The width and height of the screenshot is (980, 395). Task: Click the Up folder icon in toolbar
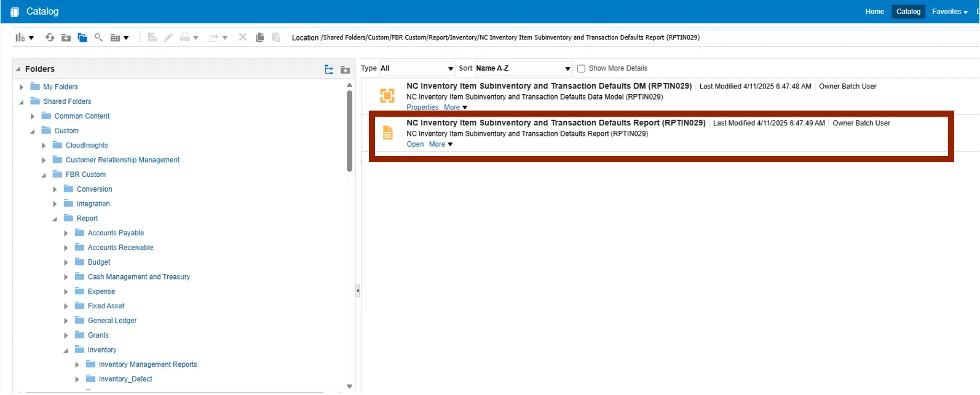tap(66, 37)
